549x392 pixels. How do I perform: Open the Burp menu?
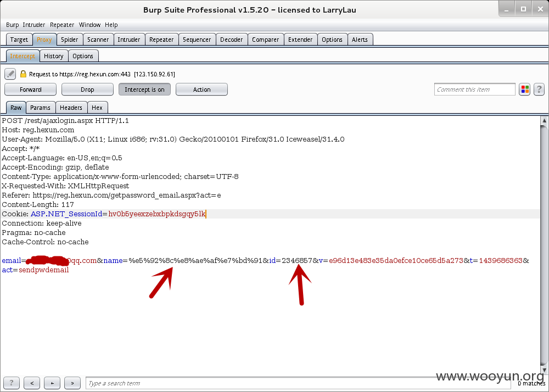[12, 25]
